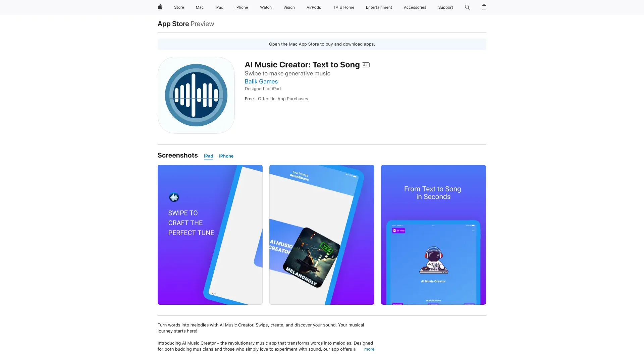This screenshot has height=362, width=644.
Task: Select the iPhone screenshots tab
Action: pyautogui.click(x=226, y=156)
